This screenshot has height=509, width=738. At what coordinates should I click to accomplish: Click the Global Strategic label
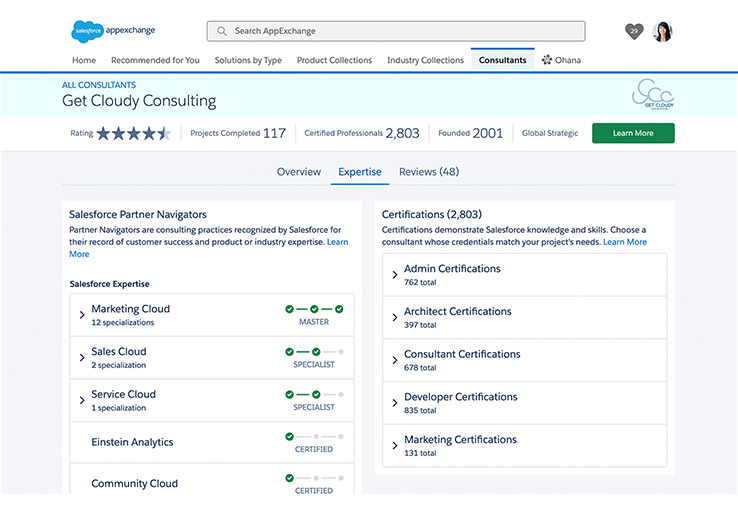point(550,133)
